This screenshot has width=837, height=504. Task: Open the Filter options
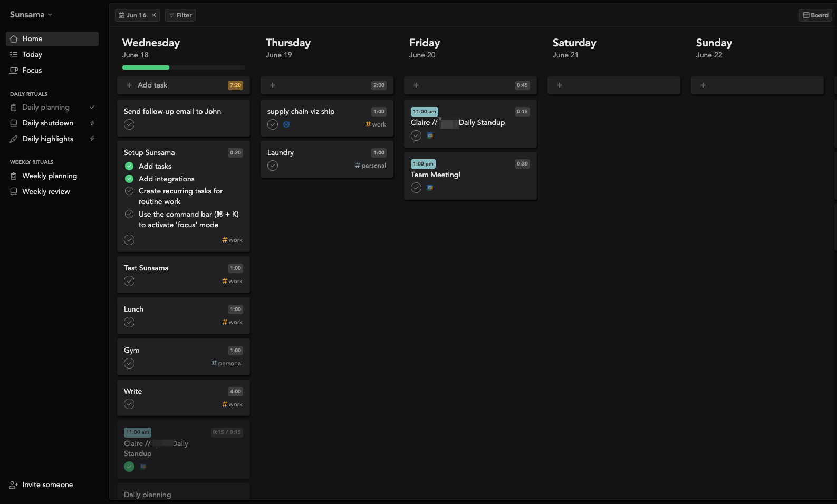180,15
